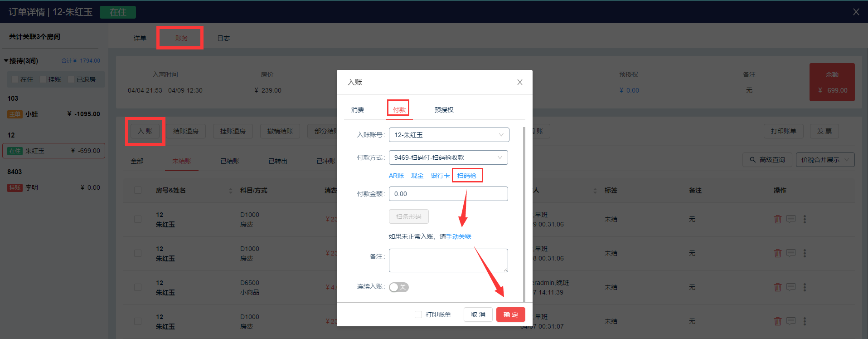This screenshot has width=868, height=339.
Task: Open more-options dots for last D1000 row
Action: pos(805,321)
